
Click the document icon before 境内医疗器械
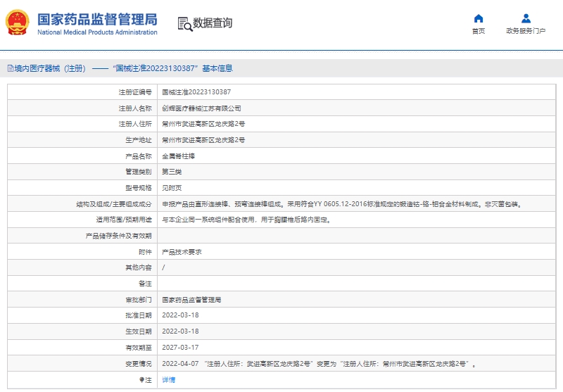[x=11, y=68]
